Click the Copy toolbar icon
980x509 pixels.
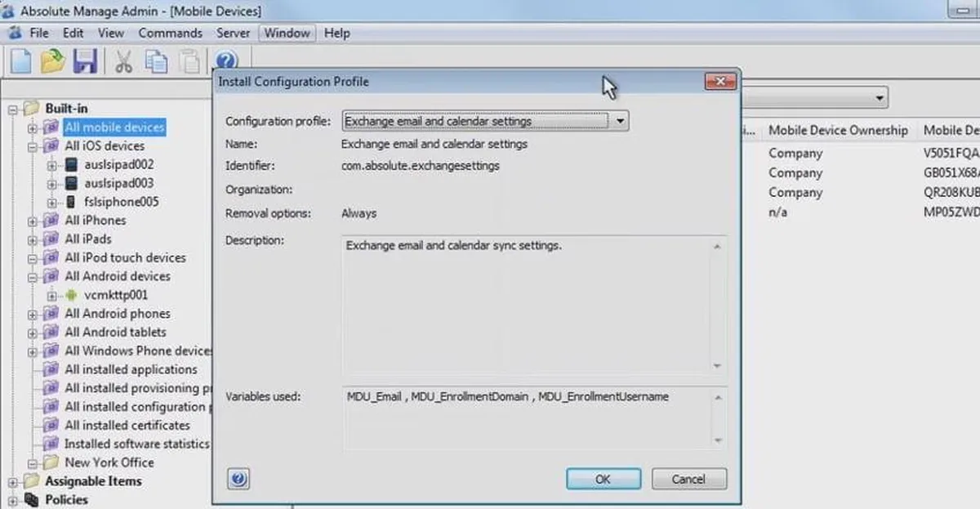click(157, 61)
